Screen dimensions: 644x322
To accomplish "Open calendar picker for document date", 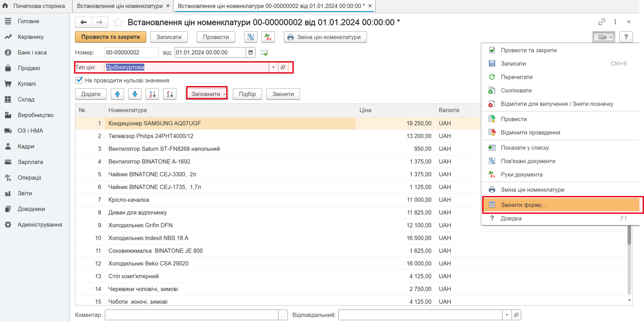I will point(251,52).
